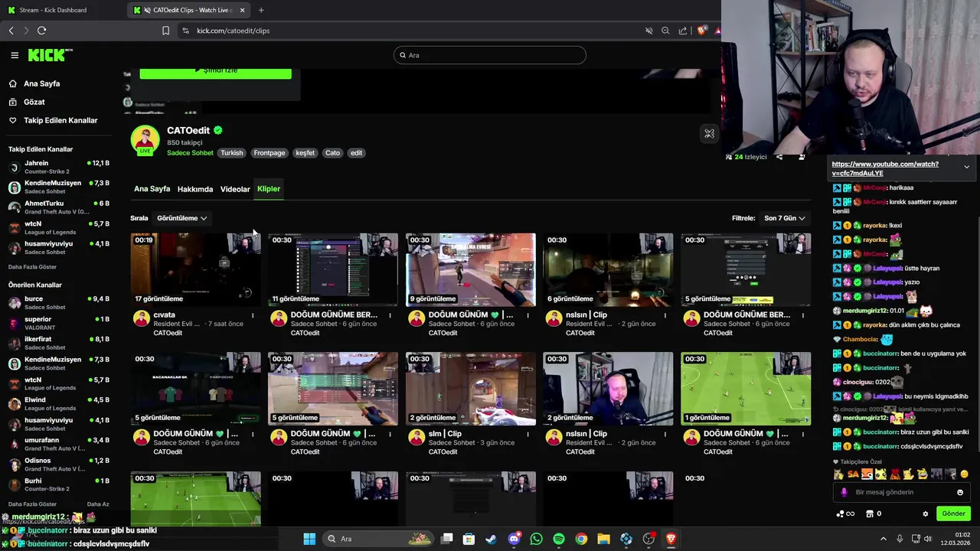Expand Daha Fazla Göster under Önerilen Kanallar
This screenshot has width=980, height=551.
tap(32, 504)
